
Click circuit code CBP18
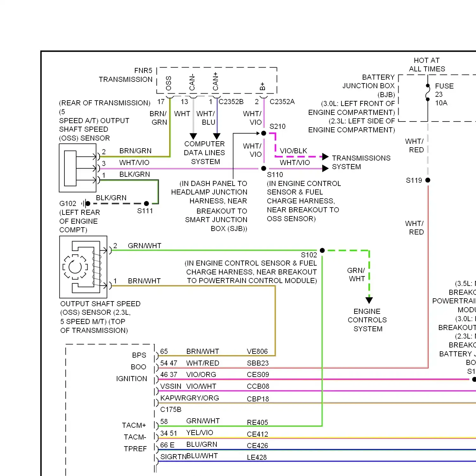(258, 399)
